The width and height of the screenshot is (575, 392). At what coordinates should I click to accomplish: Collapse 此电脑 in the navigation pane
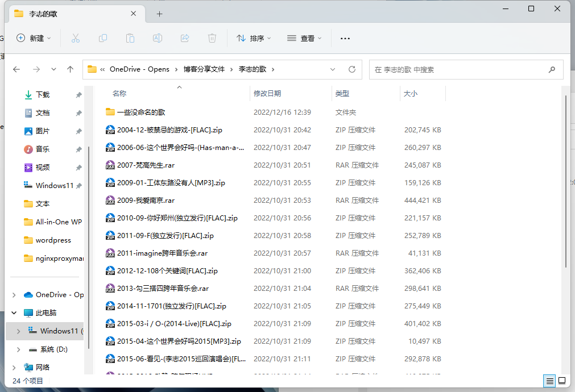[x=14, y=312]
